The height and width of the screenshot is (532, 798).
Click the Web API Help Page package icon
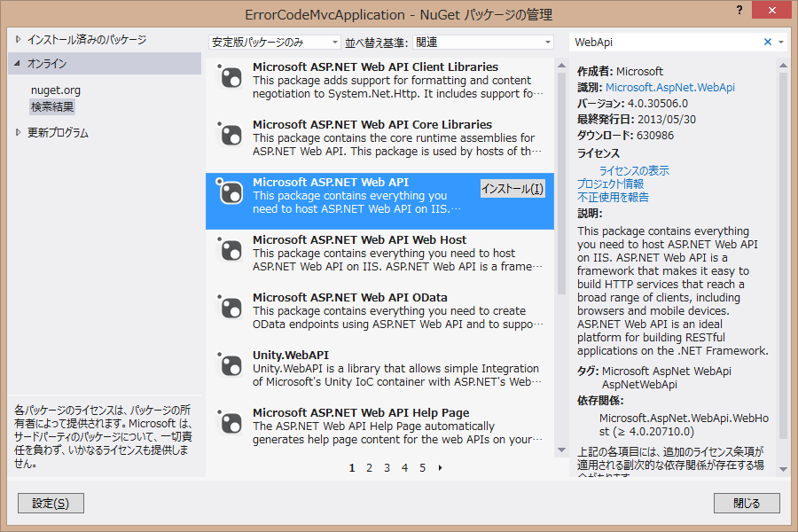coord(230,422)
